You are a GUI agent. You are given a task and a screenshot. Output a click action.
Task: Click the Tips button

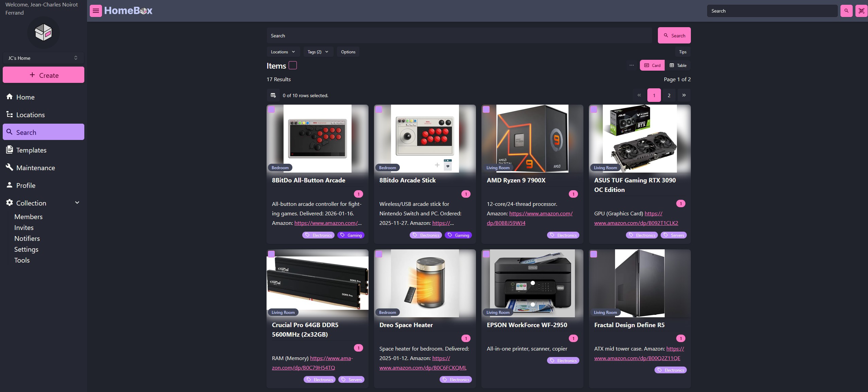click(x=683, y=52)
